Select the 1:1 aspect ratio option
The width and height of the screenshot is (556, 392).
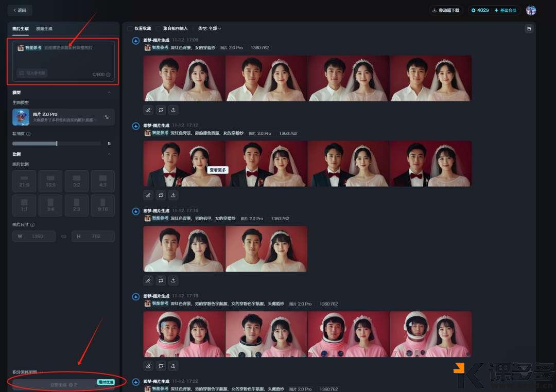tap(24, 205)
